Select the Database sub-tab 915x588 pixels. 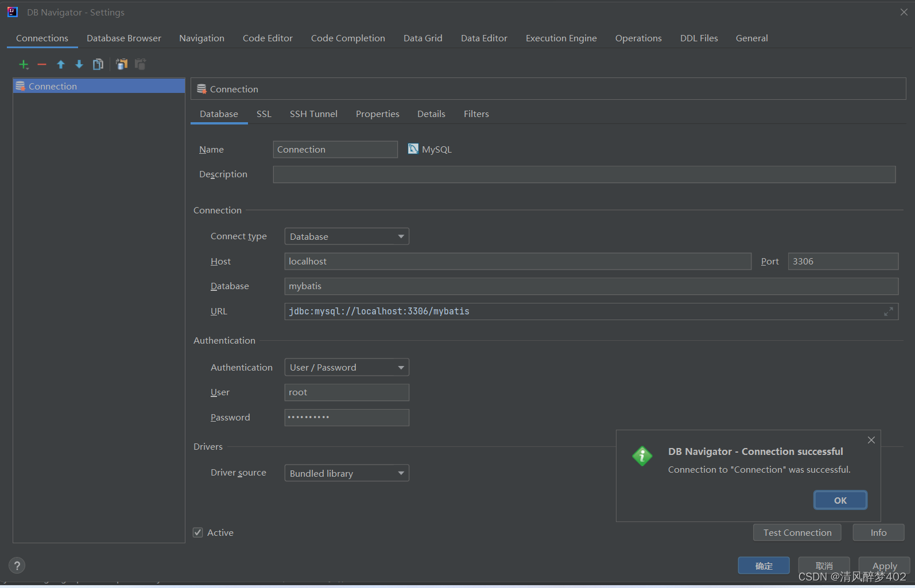click(219, 114)
